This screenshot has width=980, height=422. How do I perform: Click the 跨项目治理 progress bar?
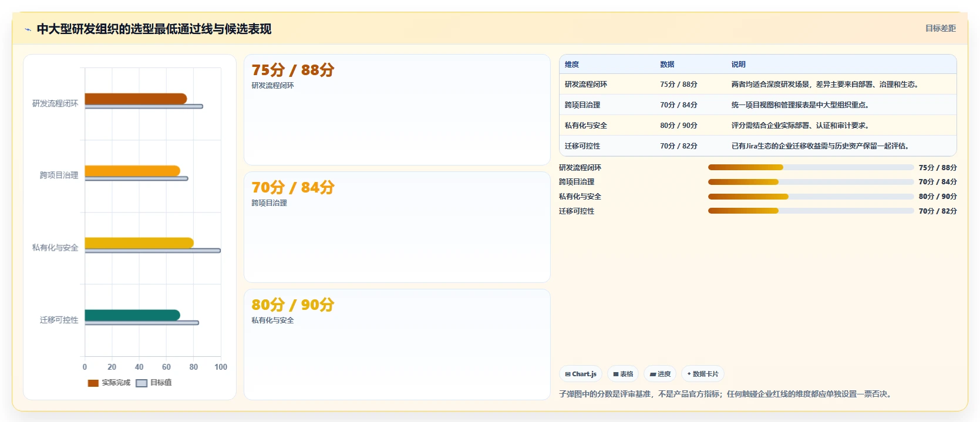[811, 182]
